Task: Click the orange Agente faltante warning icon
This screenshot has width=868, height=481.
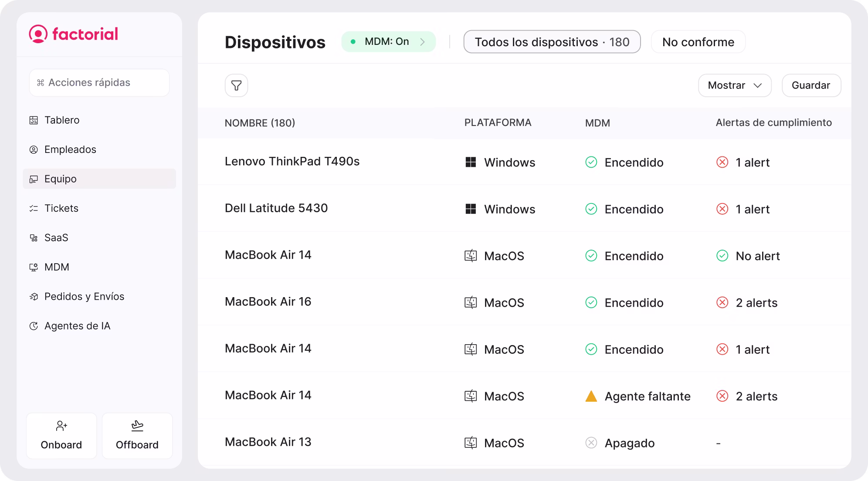Action: (x=591, y=396)
